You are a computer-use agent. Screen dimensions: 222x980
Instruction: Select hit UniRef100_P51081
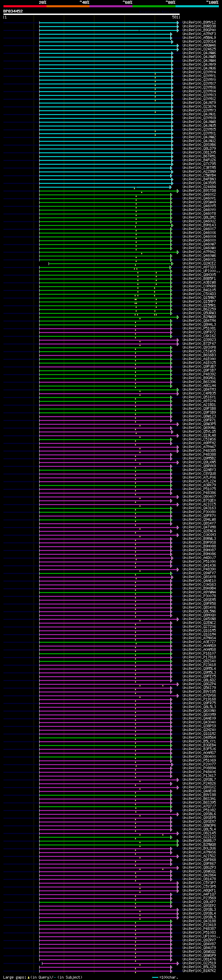(x=199, y=328)
